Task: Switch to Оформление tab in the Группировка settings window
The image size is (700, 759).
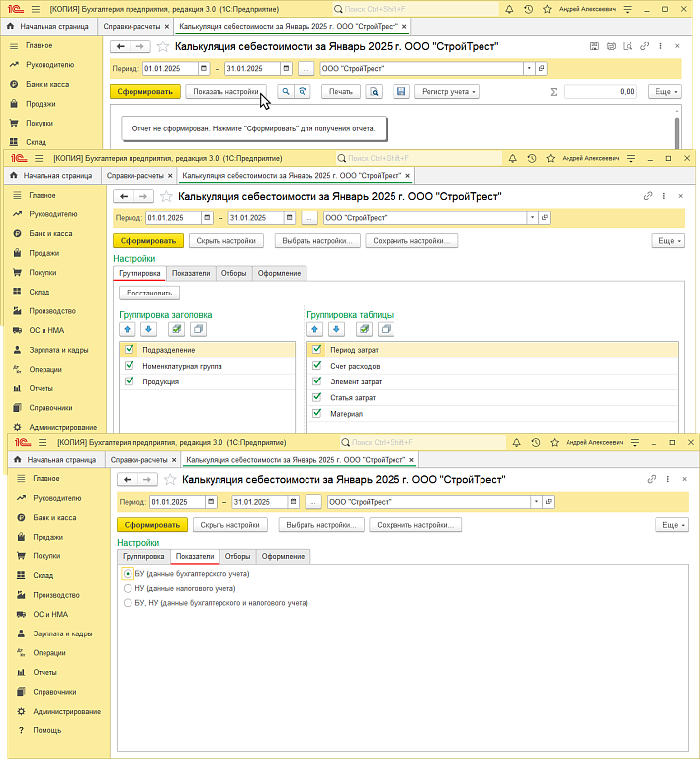Action: (280, 273)
